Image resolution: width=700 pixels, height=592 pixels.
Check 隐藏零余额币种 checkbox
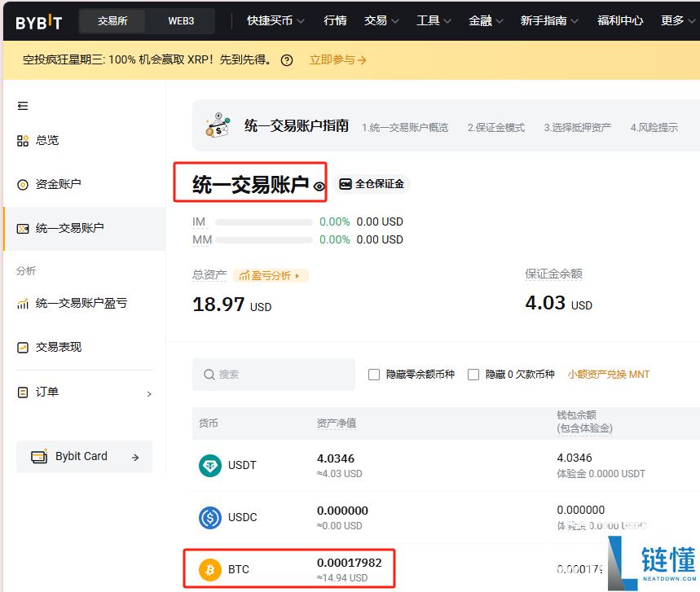tap(374, 375)
